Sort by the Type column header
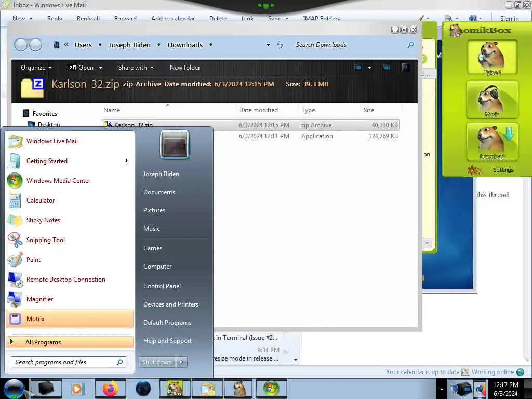532x399 pixels. click(x=308, y=110)
